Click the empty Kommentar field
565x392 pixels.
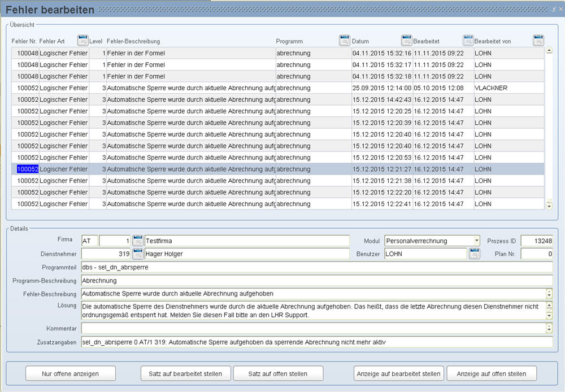pyautogui.click(x=314, y=328)
